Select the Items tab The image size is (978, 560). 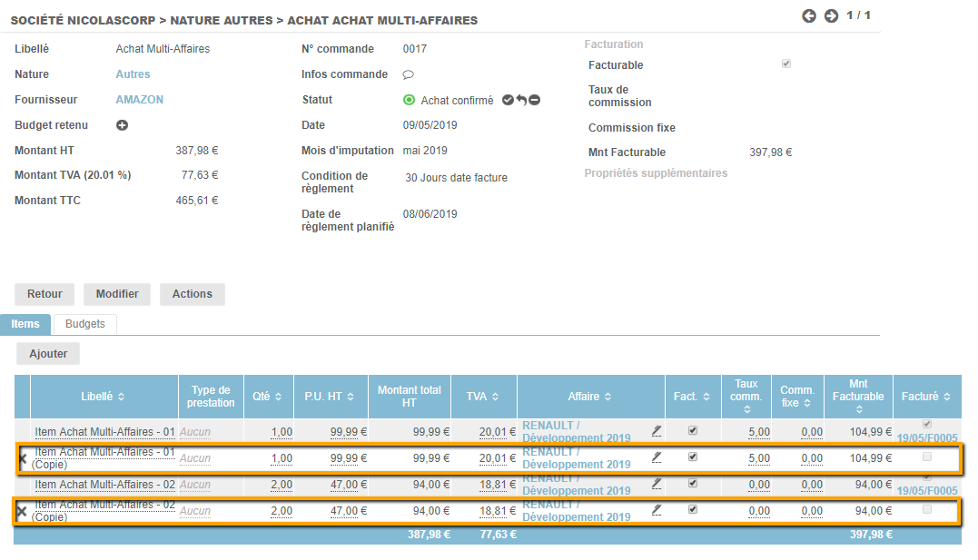click(25, 324)
